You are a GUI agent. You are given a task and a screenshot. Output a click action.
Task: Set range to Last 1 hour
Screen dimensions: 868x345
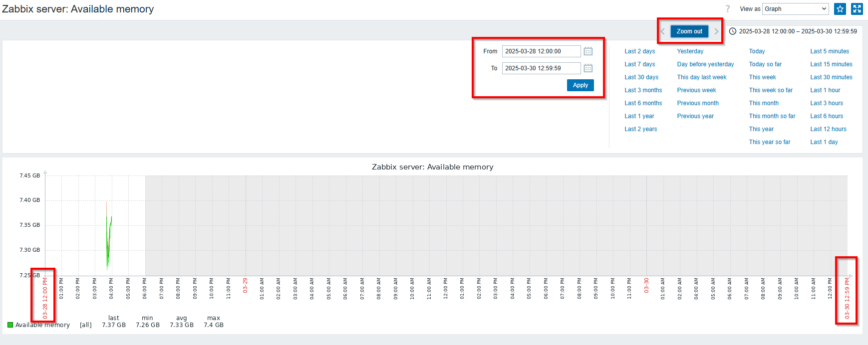point(825,90)
